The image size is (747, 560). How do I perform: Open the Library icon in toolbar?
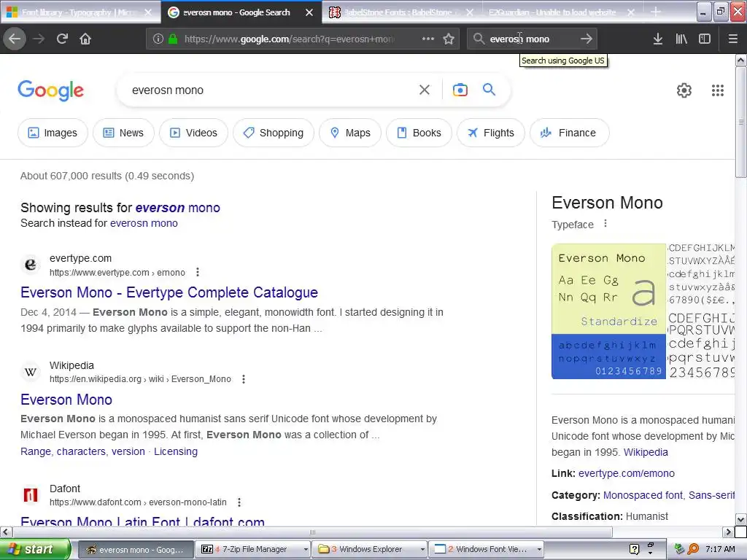point(681,39)
